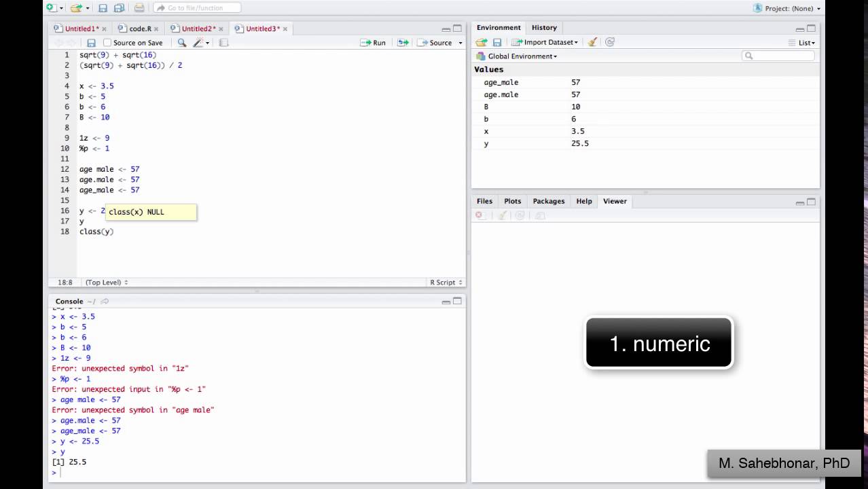Run the current line with Run button
This screenshot has width=868, height=489.
(373, 43)
